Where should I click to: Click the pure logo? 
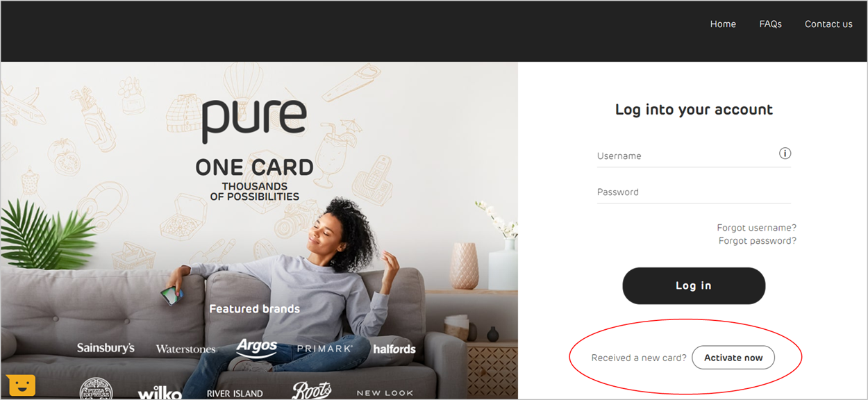pos(254,121)
